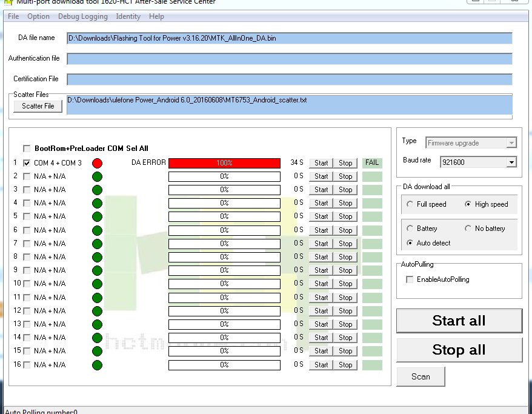Click the COM 4 + COM 3 port label
The height and width of the screenshot is (414, 532).
[x=58, y=163]
